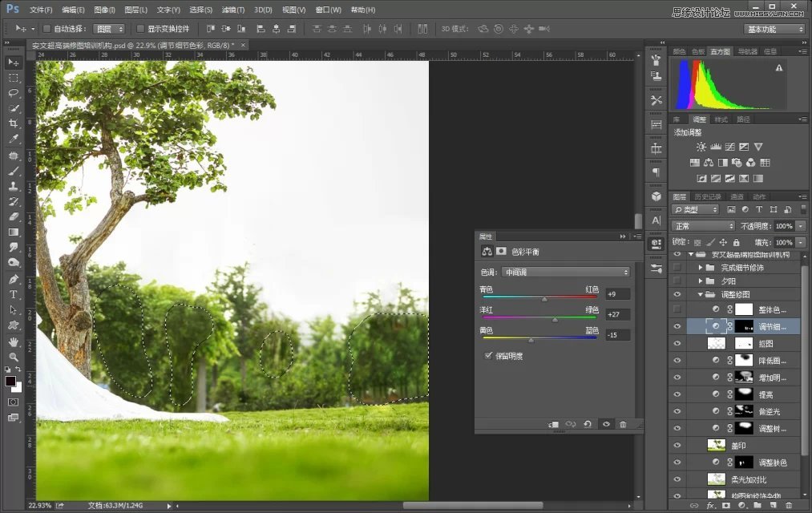Select the Zoom tool
This screenshot has height=513, width=812.
coord(14,357)
